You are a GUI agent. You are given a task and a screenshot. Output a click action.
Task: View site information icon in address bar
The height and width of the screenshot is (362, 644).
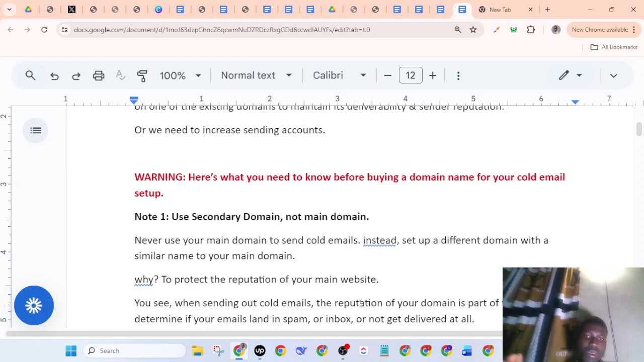[64, 30]
